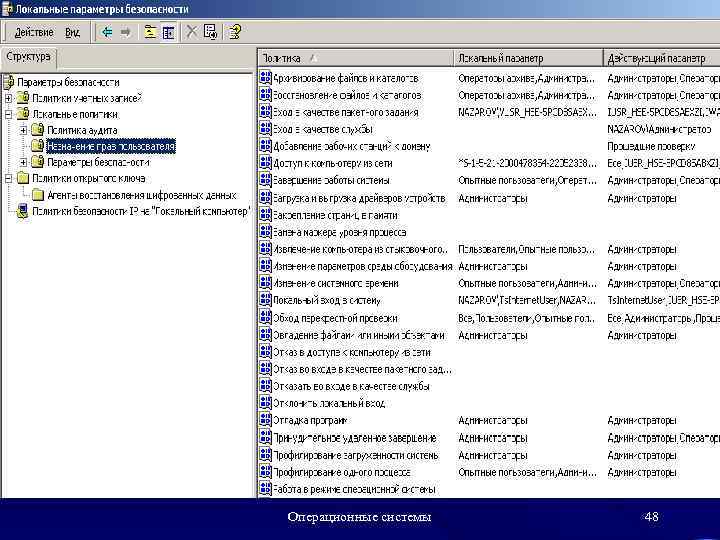
Task: Select Принудительное удаленное завершение policy
Action: pyautogui.click(x=354, y=438)
